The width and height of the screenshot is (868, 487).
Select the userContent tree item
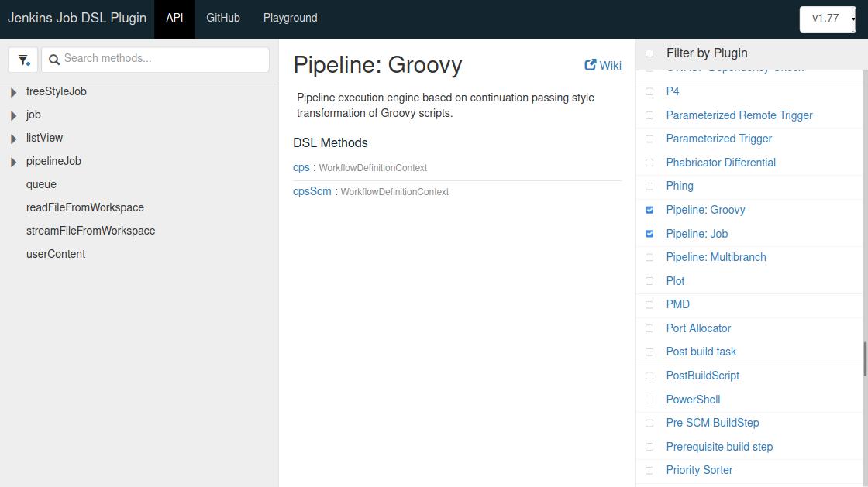[56, 254]
